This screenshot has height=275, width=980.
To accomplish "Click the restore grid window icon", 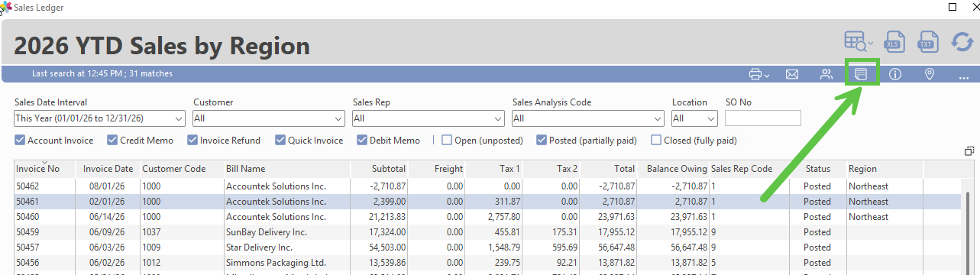I will coord(969,150).
